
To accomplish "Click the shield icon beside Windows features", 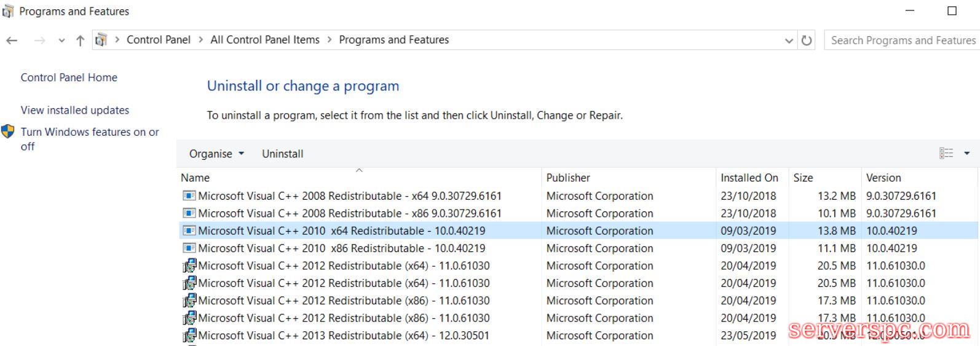I will pyautogui.click(x=8, y=132).
